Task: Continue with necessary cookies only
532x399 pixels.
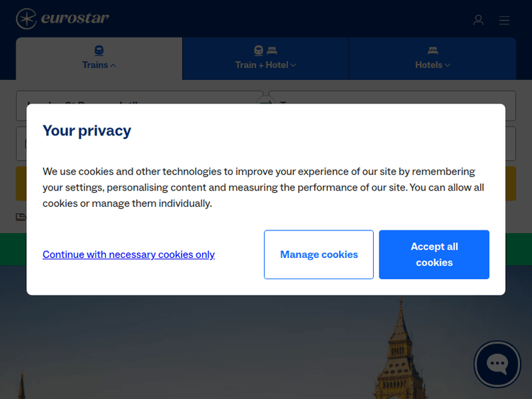Action: click(128, 254)
